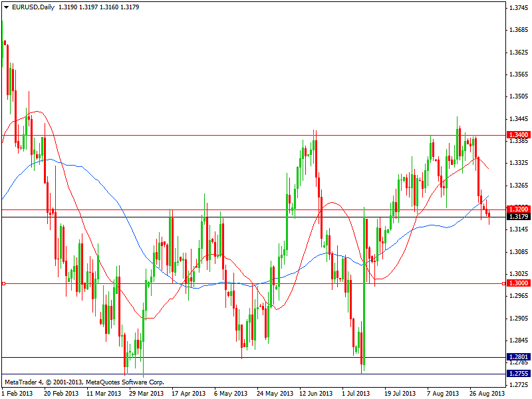Click the 26 Aug 2013 date label
This screenshot has height=399, width=532.
coord(487,393)
